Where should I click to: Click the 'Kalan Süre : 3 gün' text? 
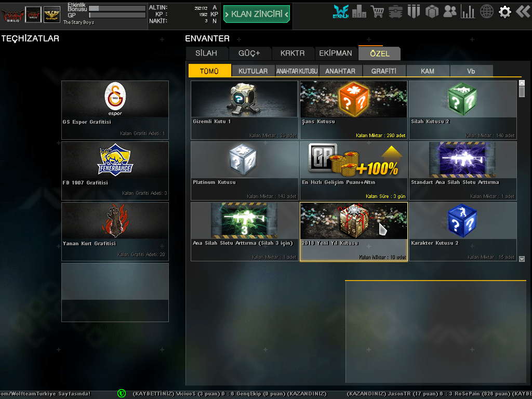click(385, 196)
